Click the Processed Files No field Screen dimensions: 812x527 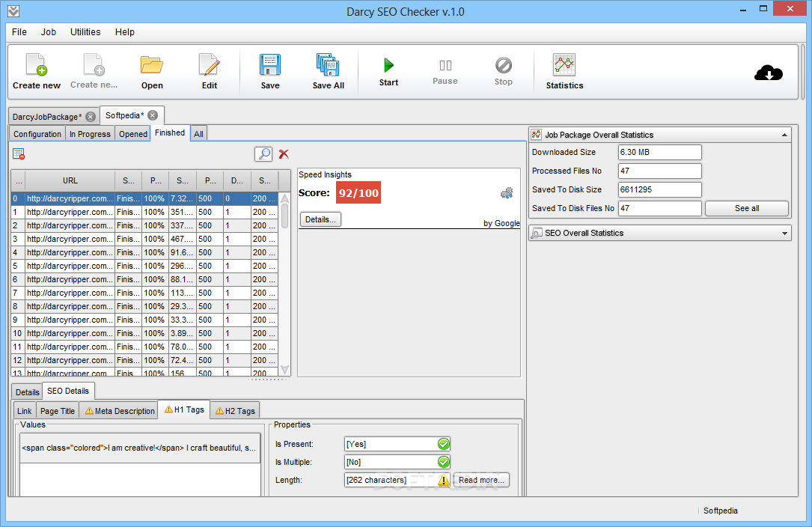(x=660, y=171)
